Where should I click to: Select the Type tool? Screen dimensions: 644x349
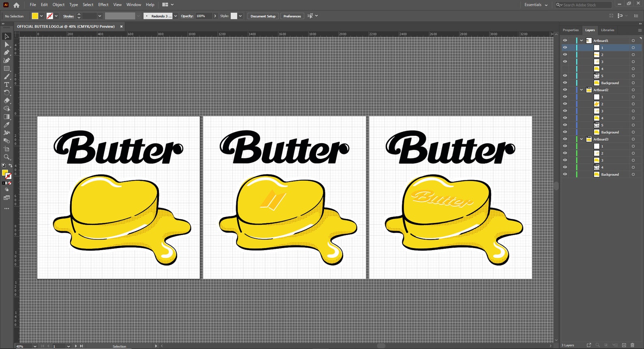(6, 85)
